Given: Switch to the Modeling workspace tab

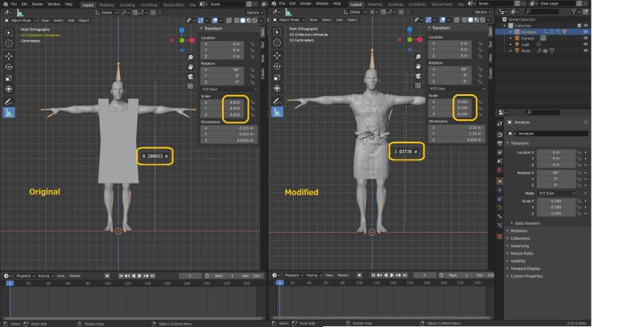Looking at the screenshot, I should pyautogui.click(x=109, y=4).
